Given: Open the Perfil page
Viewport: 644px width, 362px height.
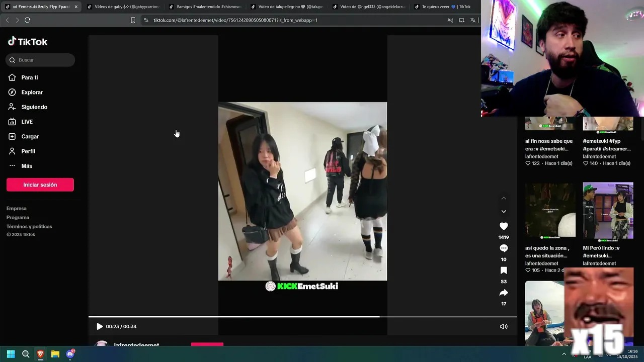Looking at the screenshot, I should 22,151.
